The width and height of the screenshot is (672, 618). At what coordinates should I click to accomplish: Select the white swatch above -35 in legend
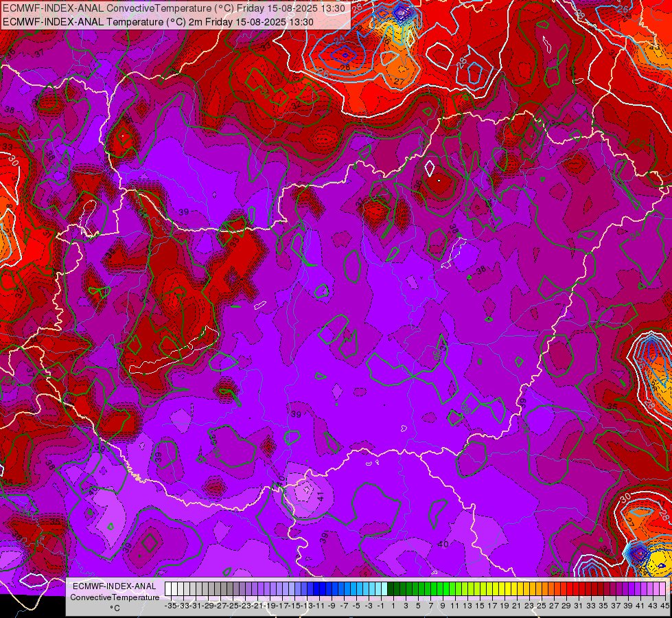(x=168, y=589)
